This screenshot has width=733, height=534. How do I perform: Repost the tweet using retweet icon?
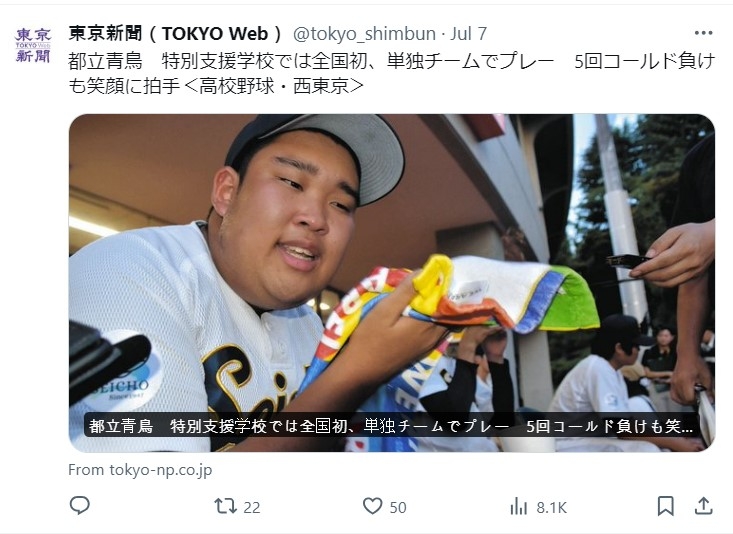[225, 506]
